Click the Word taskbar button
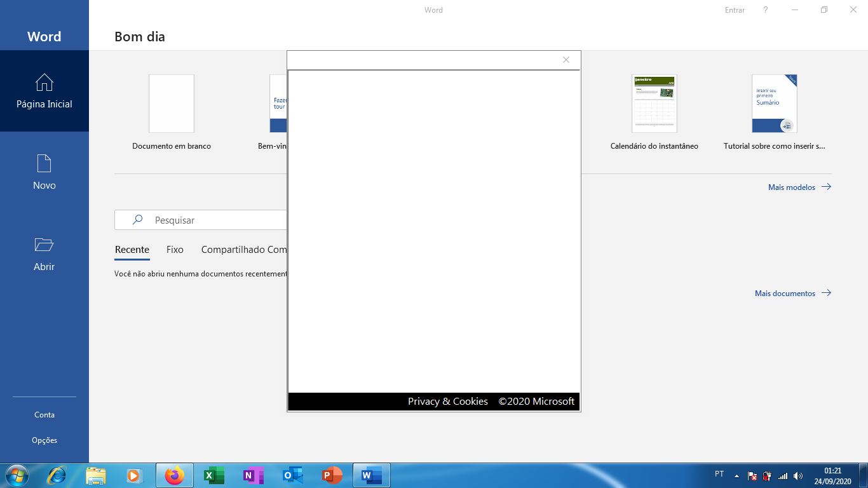This screenshot has height=488, width=868. pos(372,475)
